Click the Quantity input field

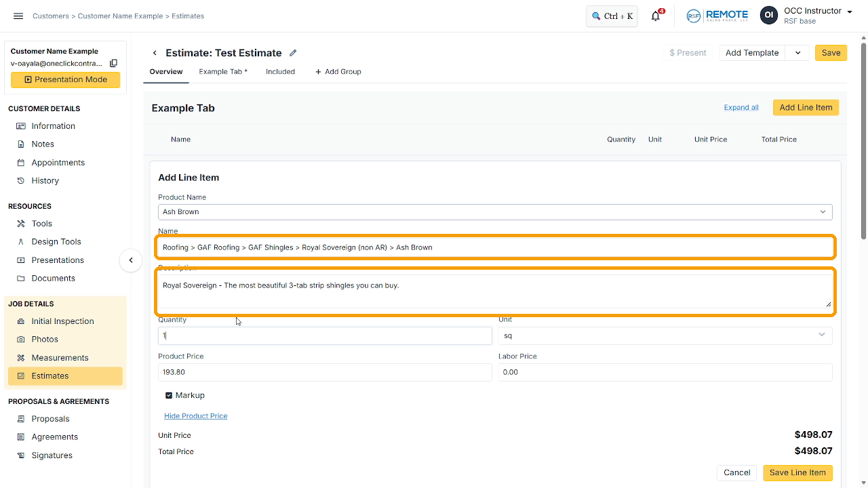(x=325, y=335)
